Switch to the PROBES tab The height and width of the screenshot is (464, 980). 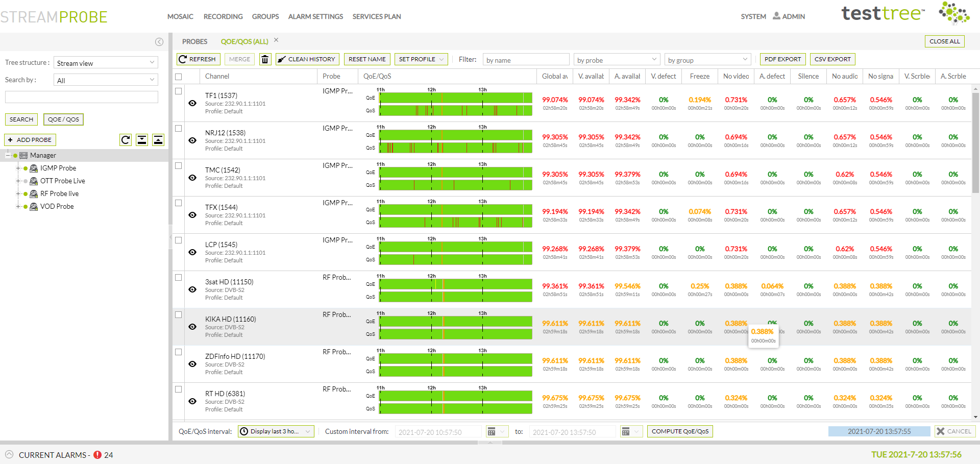click(x=194, y=41)
